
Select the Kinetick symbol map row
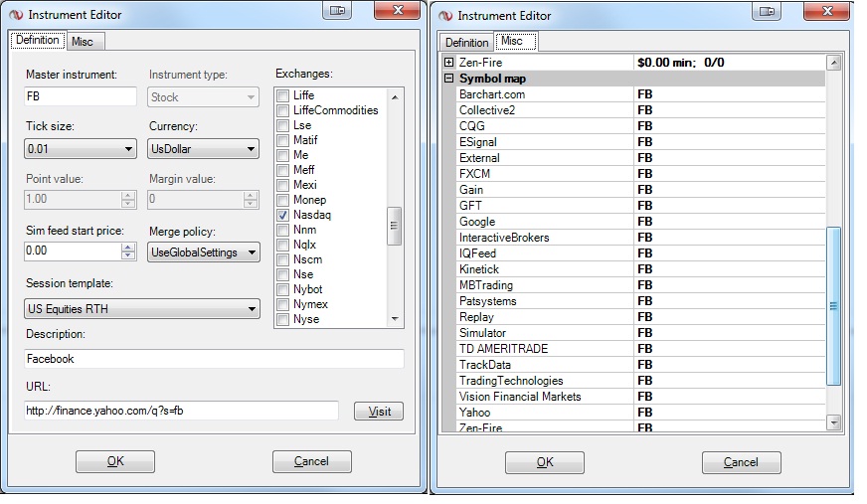point(641,269)
